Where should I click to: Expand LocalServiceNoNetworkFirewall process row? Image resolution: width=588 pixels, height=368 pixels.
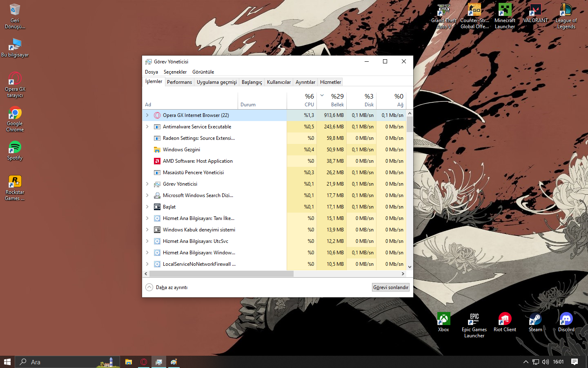147,264
